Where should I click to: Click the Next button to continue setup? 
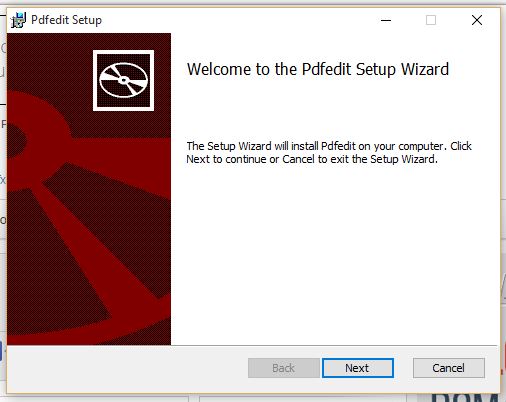tap(358, 368)
